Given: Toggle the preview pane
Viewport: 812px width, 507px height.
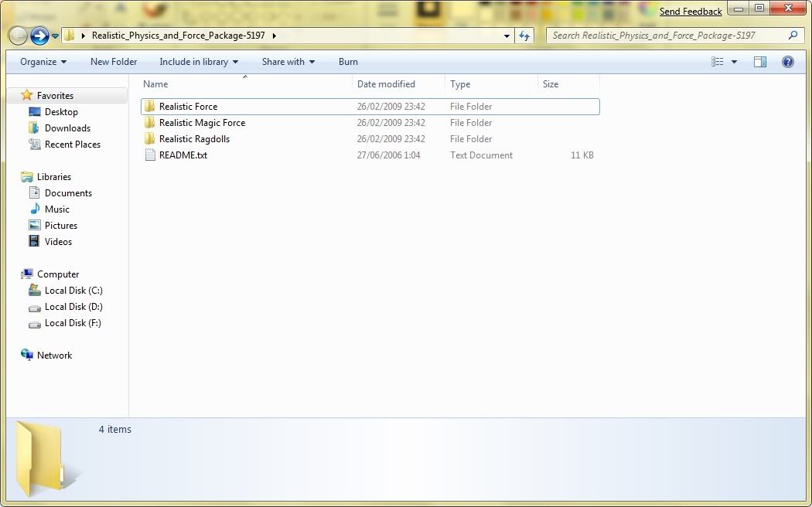Looking at the screenshot, I should pyautogui.click(x=759, y=62).
